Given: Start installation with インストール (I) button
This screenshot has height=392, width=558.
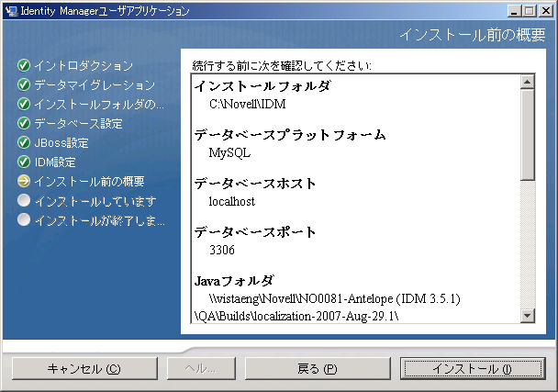Looking at the screenshot, I should click(473, 369).
